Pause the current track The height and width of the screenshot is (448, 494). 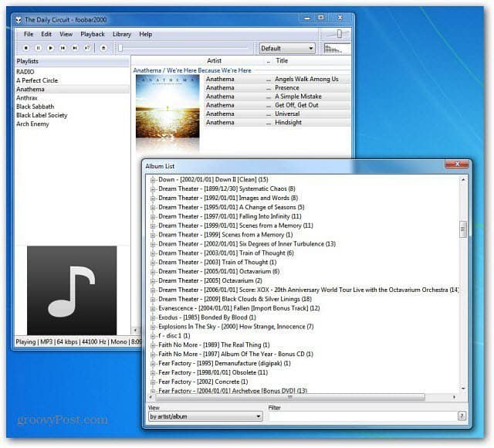click(x=38, y=48)
